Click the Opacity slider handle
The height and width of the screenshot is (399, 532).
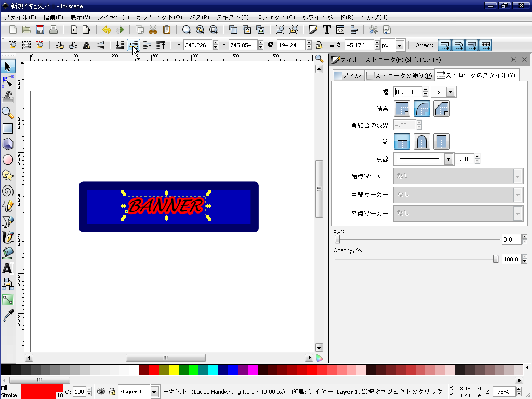pyautogui.click(x=495, y=259)
